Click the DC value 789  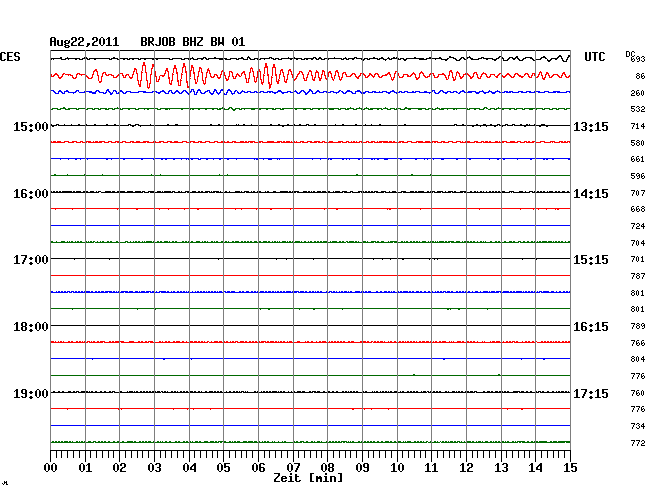click(638, 326)
